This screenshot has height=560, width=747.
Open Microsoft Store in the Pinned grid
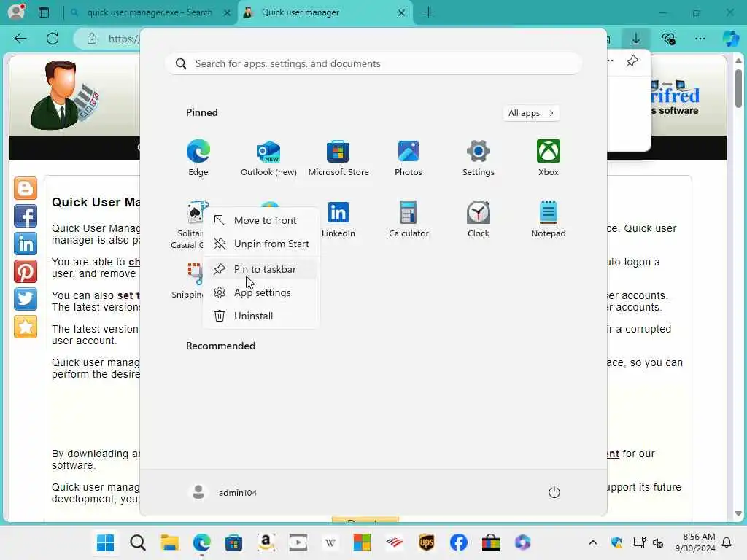[x=338, y=158]
